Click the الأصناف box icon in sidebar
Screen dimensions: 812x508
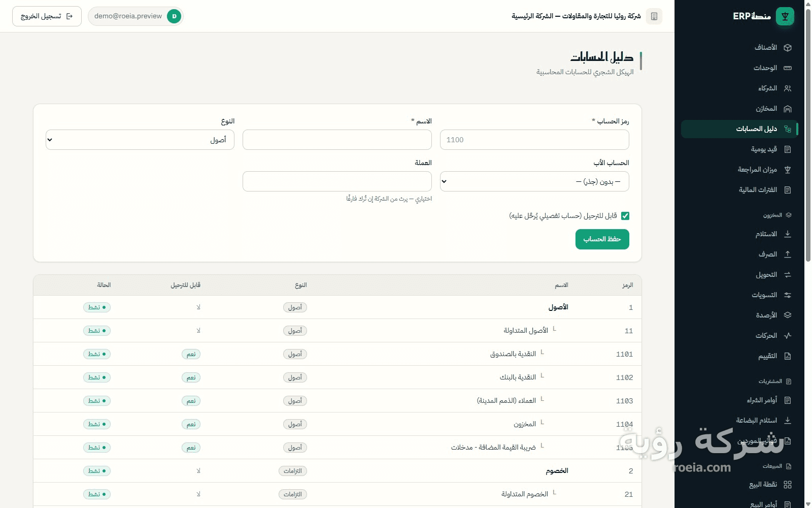pos(788,48)
